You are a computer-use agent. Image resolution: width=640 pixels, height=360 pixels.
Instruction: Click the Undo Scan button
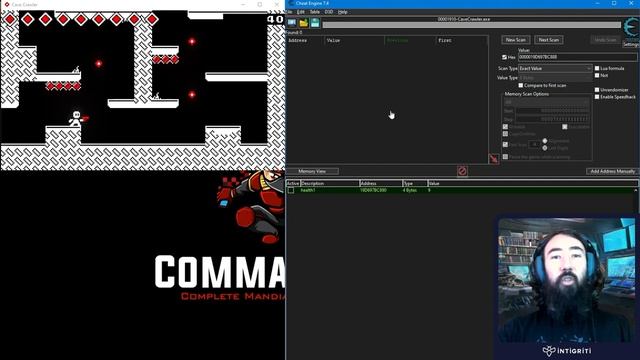[605, 40]
